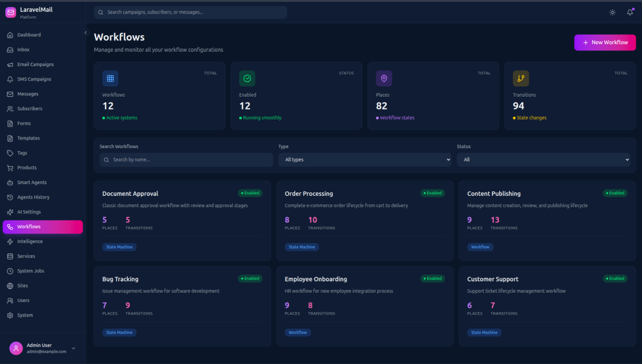This screenshot has width=642, height=364.
Task: Toggle the light/dark theme sun icon
Action: [x=612, y=12]
